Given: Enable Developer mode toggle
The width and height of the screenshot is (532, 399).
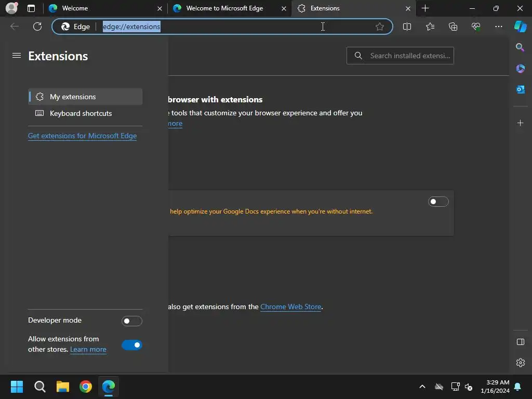Looking at the screenshot, I should [x=131, y=321].
